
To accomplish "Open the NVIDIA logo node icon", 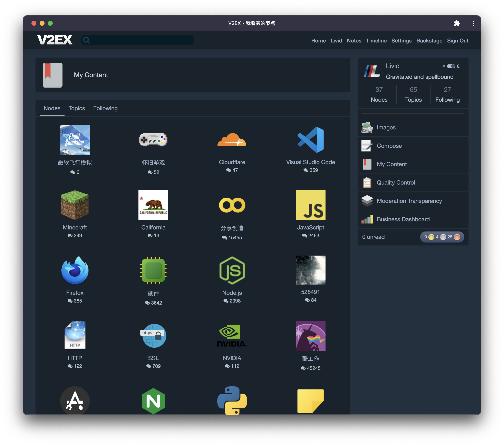I will point(232,336).
